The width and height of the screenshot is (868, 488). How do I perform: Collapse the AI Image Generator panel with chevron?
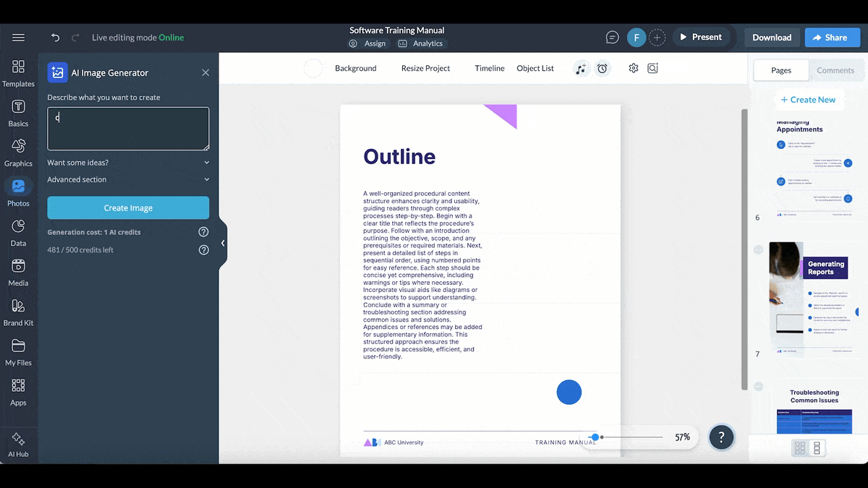[224, 244]
